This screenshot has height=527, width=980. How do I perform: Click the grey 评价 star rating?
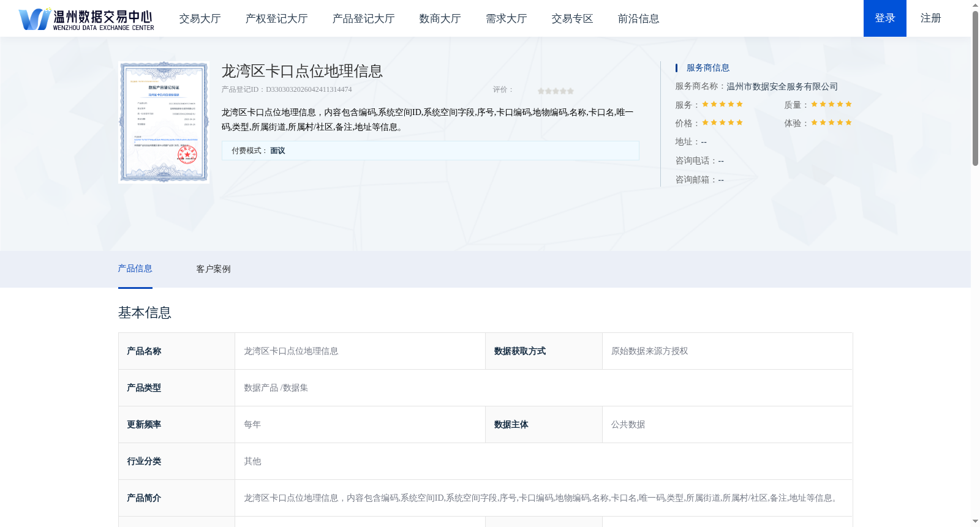click(556, 91)
